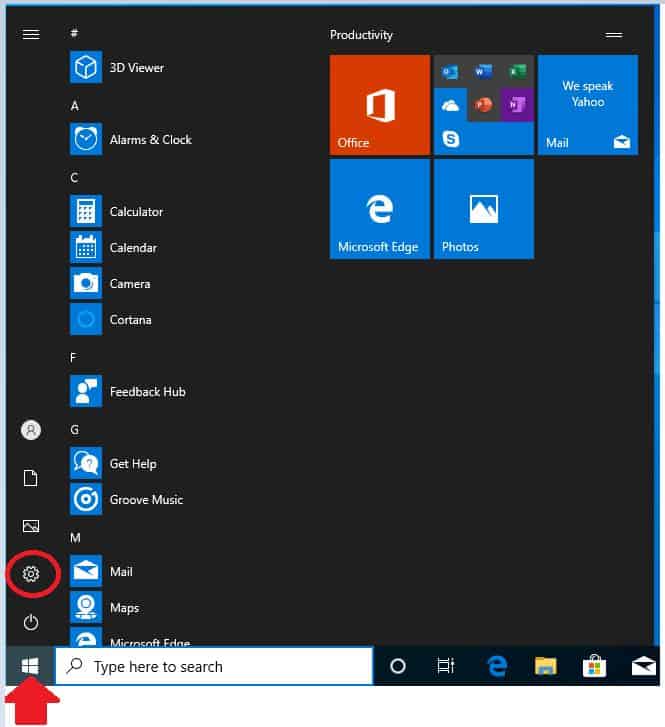
Task: Open the Settings gear icon
Action: 31,574
